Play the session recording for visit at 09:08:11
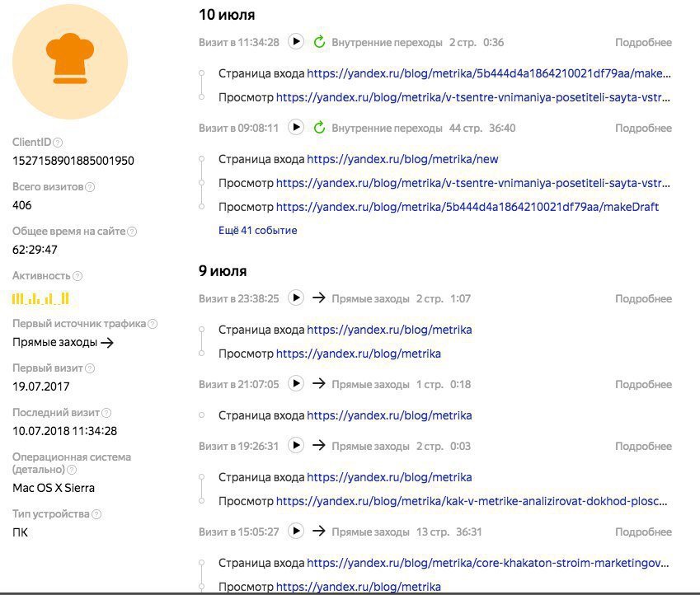This screenshot has width=700, height=595. (295, 127)
